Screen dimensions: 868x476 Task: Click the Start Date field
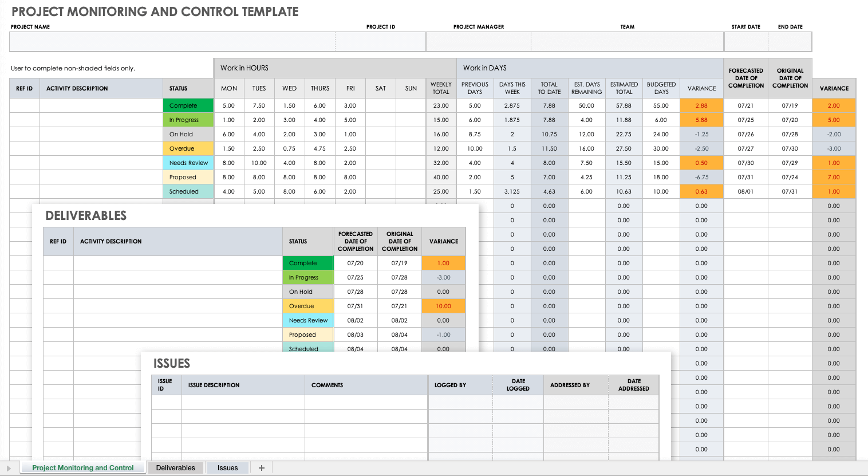click(746, 41)
